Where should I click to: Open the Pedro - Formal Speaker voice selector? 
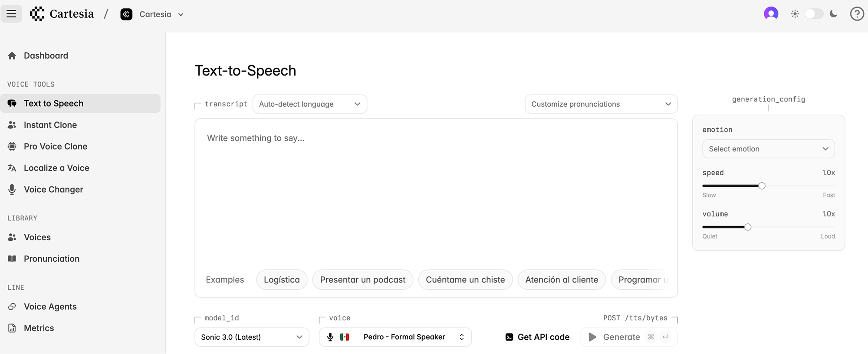pos(395,337)
